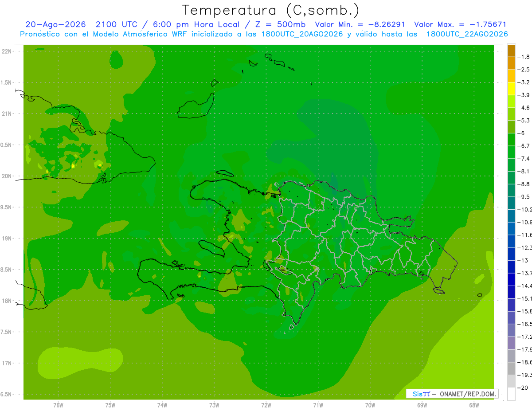Click the '-8.8' colorbar label

tap(524, 184)
